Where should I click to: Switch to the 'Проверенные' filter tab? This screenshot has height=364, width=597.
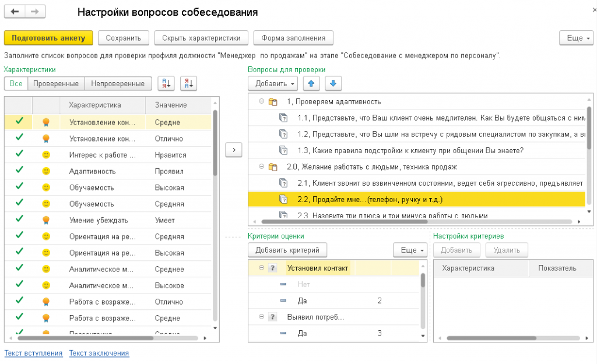tap(56, 84)
